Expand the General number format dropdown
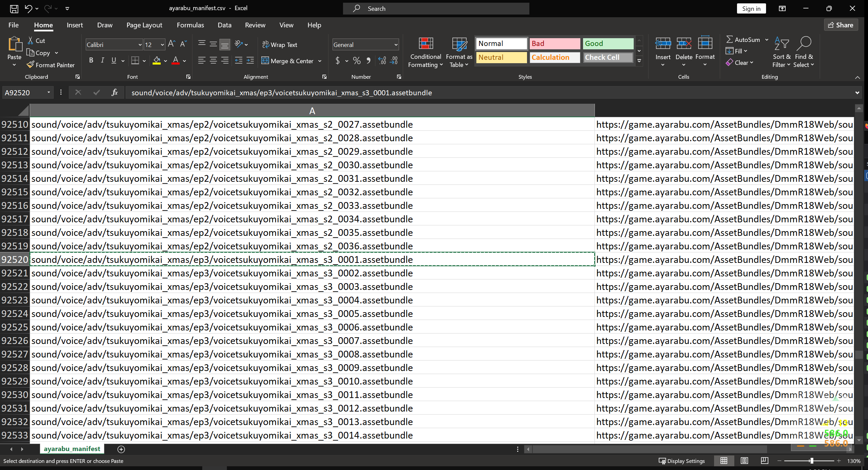Viewport: 868px width, 470px height. pyautogui.click(x=396, y=45)
